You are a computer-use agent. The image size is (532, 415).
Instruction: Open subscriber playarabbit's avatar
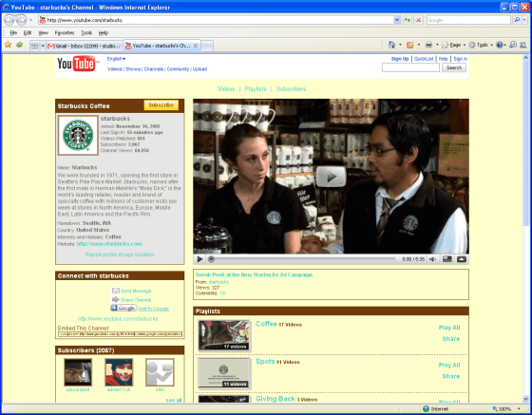(78, 372)
